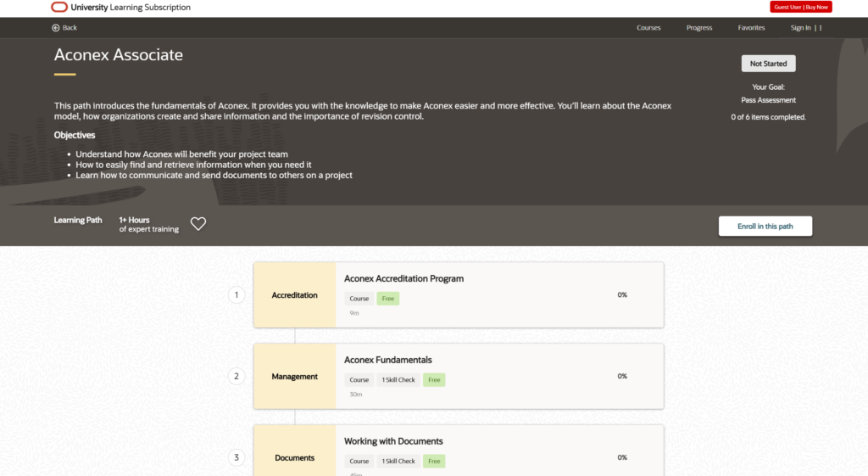Open the vertical dots menu beside Sign In
The image size is (868, 476).
[x=821, y=28]
